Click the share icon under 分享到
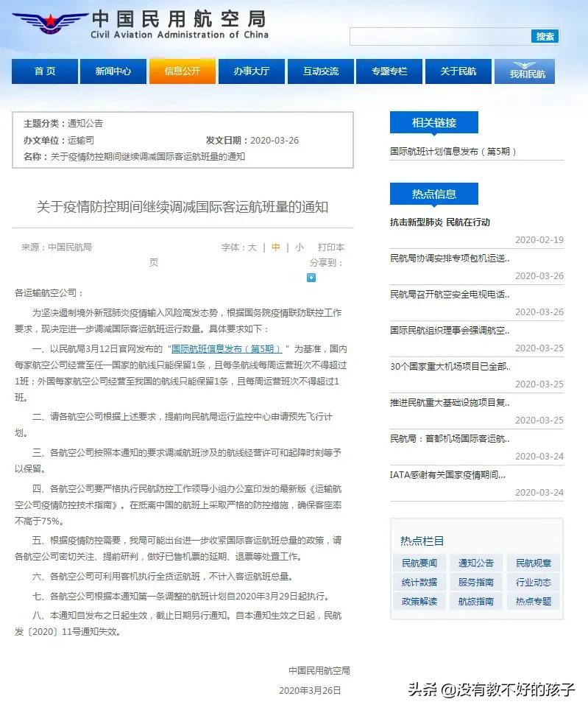Viewport: 588px width, 710px height. point(311,278)
